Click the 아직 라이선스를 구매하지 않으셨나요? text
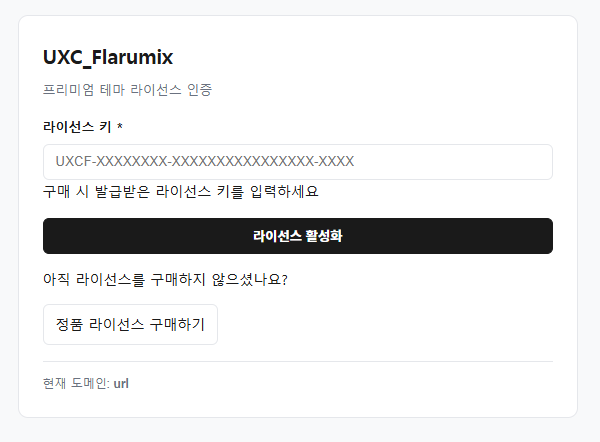The width and height of the screenshot is (600, 442). pos(165,279)
